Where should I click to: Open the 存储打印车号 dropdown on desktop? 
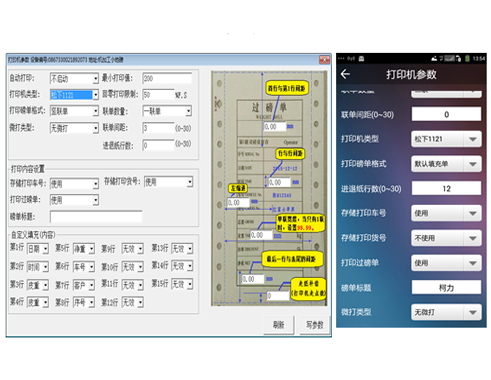coord(74,184)
